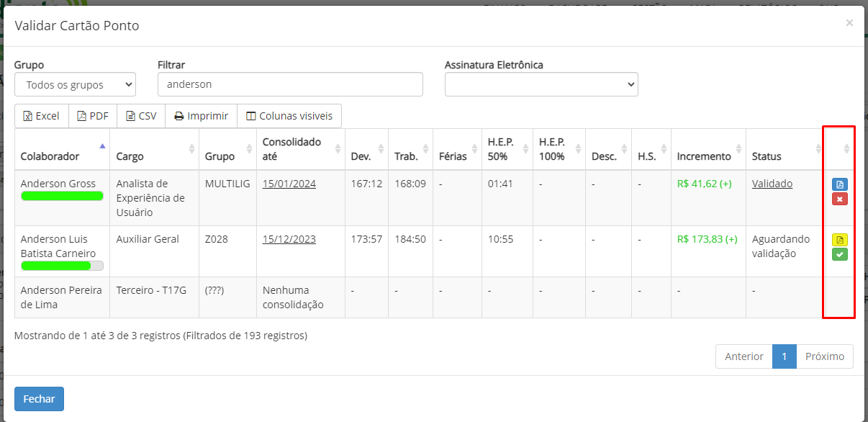Click the Filtrar field containing anderson
868x422 pixels.
[289, 84]
